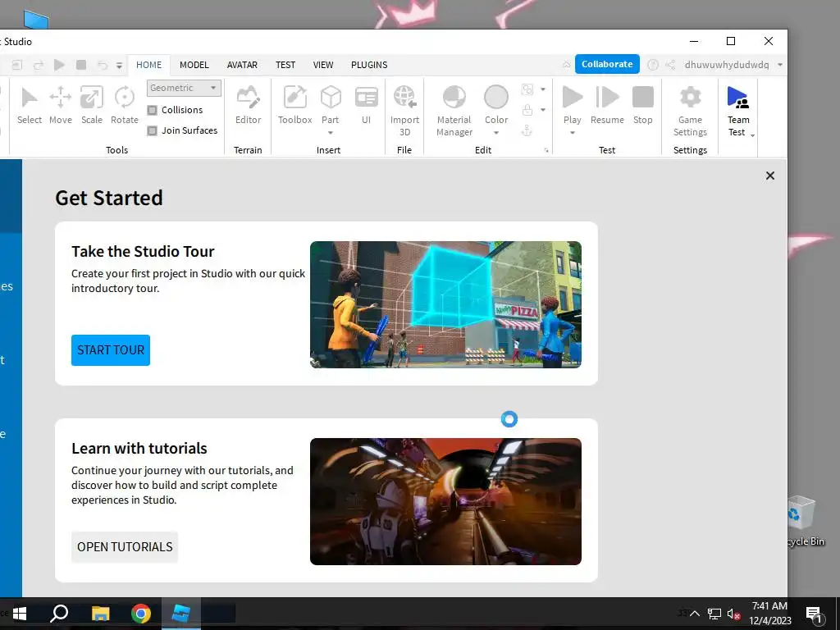Open the notification center icon
Image resolution: width=840 pixels, height=630 pixels.
(x=813, y=614)
